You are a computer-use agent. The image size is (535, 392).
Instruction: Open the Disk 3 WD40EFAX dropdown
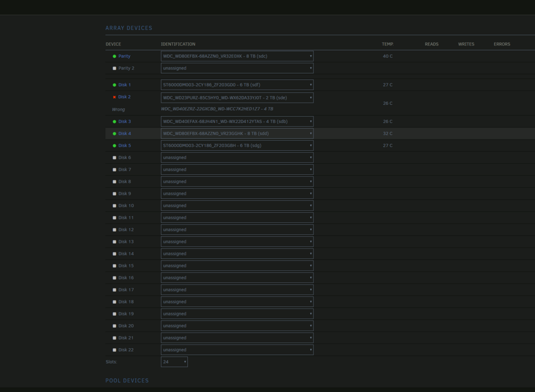coord(237,121)
